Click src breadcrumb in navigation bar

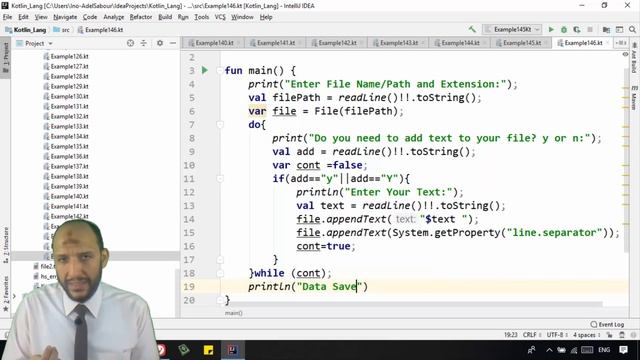coord(62,30)
